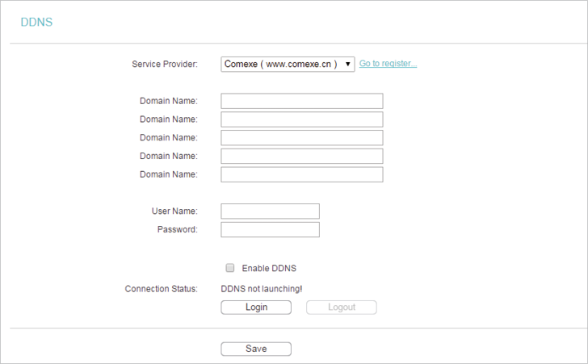
Task: Focus the first Domain Name field
Action: click(x=302, y=101)
